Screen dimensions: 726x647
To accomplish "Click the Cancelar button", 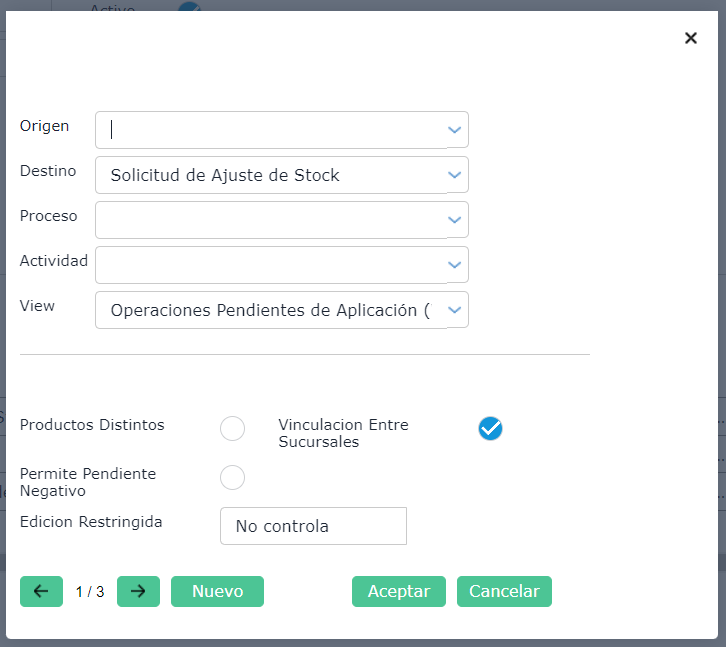I will (504, 591).
